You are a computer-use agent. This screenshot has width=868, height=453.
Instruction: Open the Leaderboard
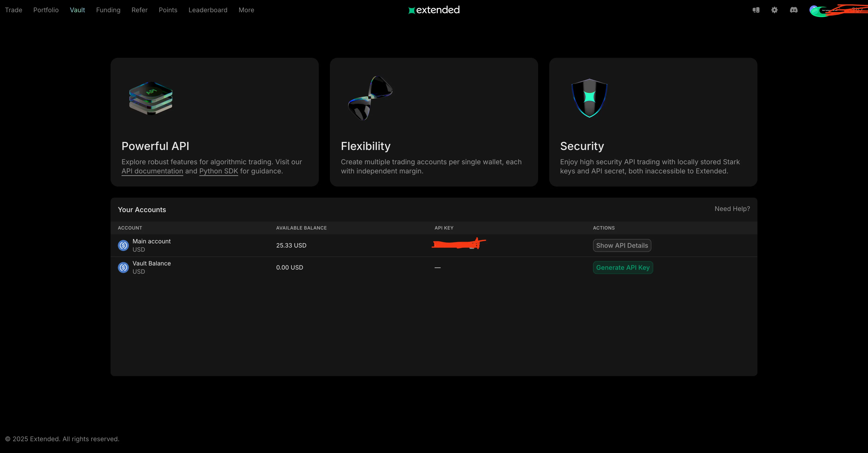208,10
